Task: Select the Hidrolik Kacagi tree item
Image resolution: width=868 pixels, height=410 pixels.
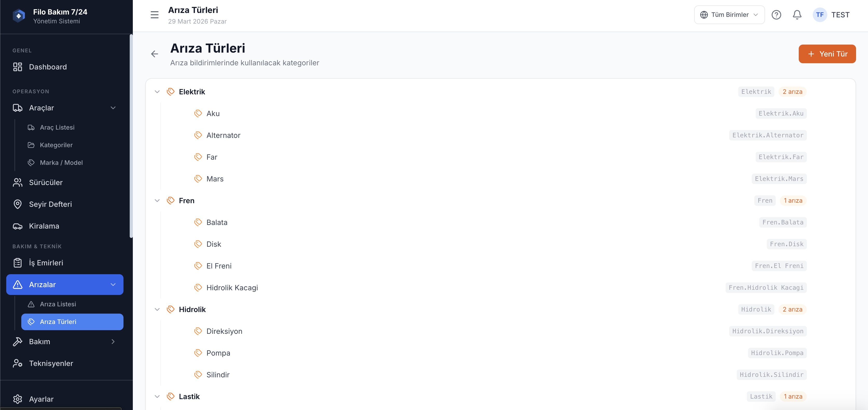Action: click(x=232, y=288)
